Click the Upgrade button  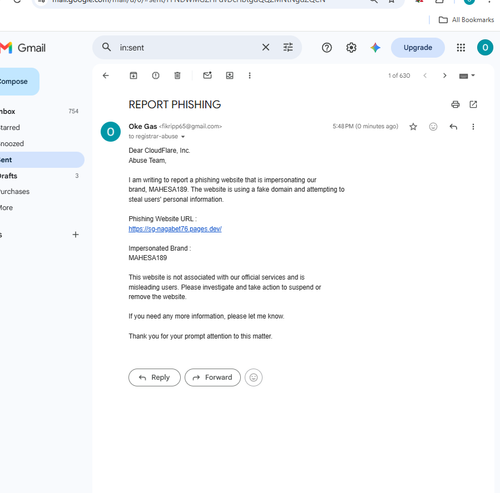point(418,48)
